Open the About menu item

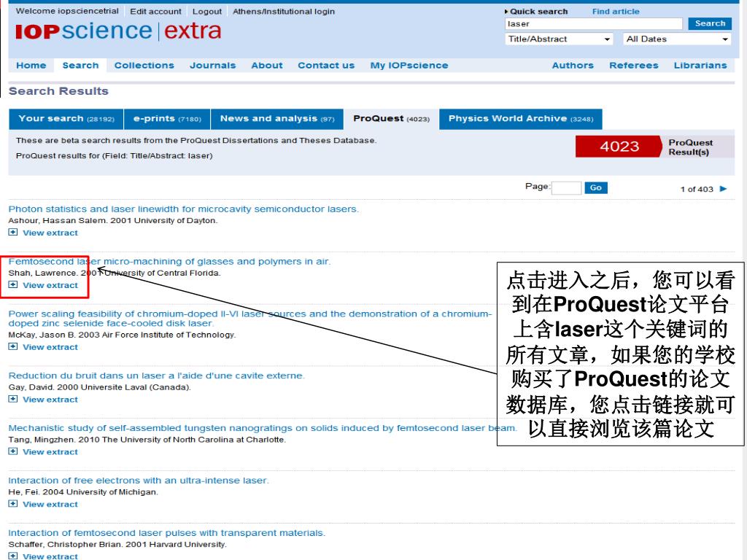pos(267,65)
